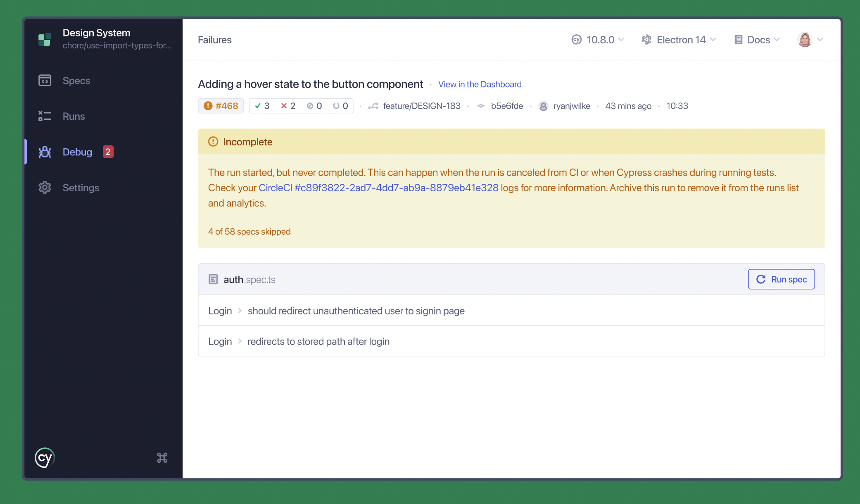Open Settings via the gear icon
This screenshot has height=504, width=860.
coord(45,188)
